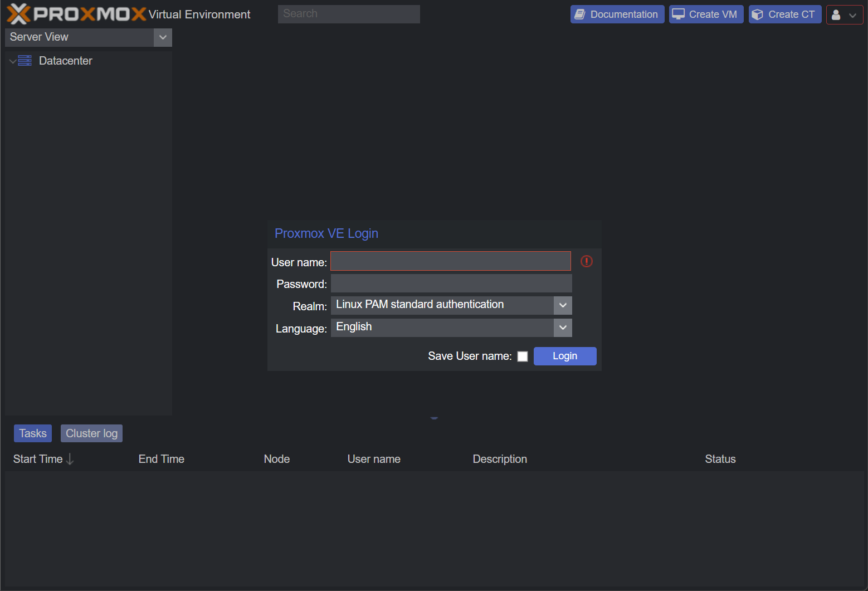Open the user account menu icon
Viewport: 868px width, 591px height.
pyautogui.click(x=836, y=14)
